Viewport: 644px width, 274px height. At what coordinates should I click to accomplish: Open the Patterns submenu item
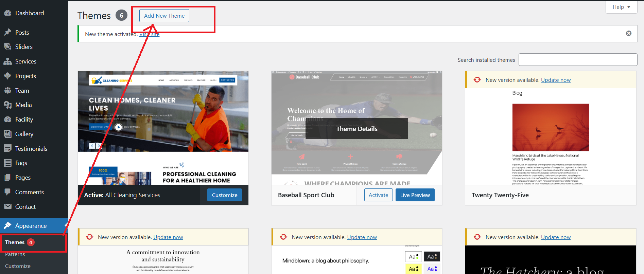[15, 254]
